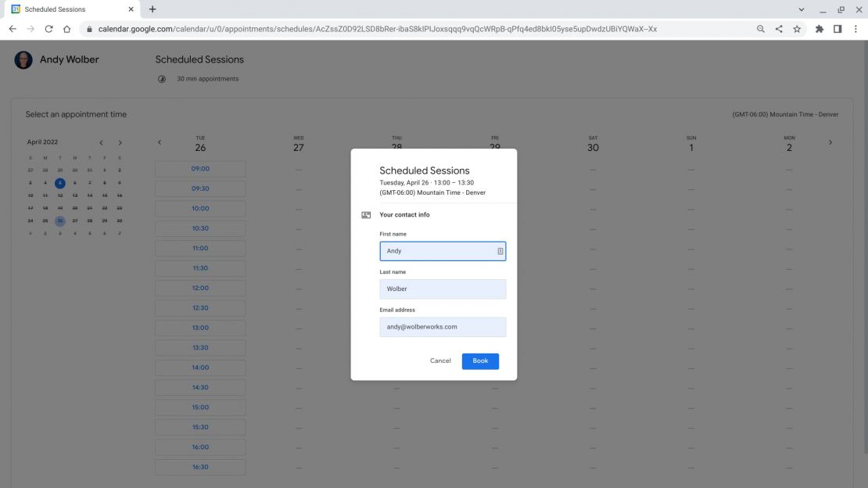
Task: Click the share icon in browser toolbar
Action: pyautogui.click(x=779, y=28)
